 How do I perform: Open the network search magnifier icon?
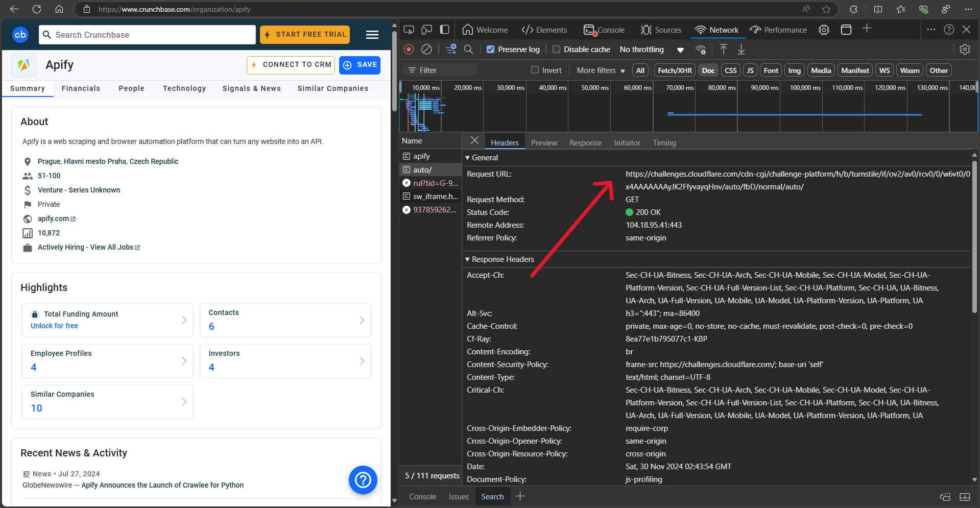click(468, 50)
